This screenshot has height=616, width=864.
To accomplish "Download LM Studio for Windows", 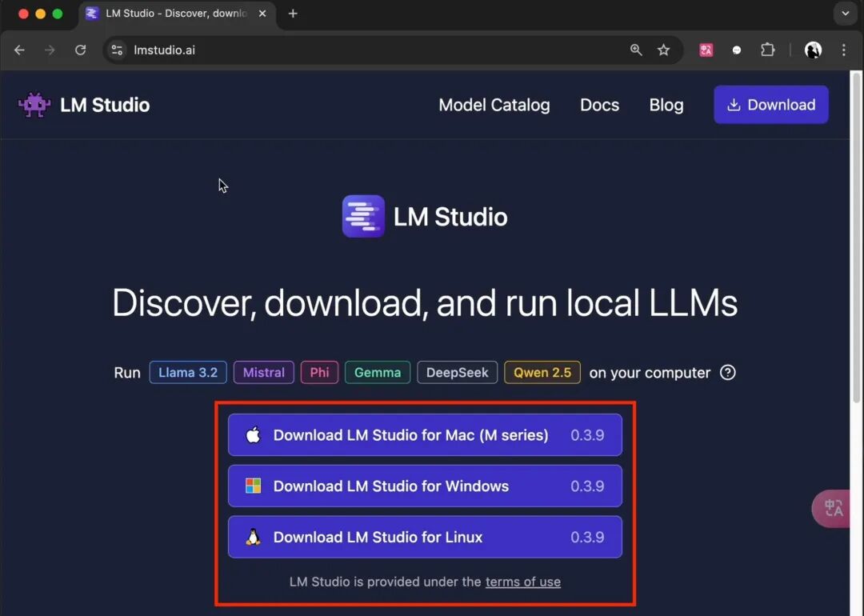I will [x=425, y=486].
